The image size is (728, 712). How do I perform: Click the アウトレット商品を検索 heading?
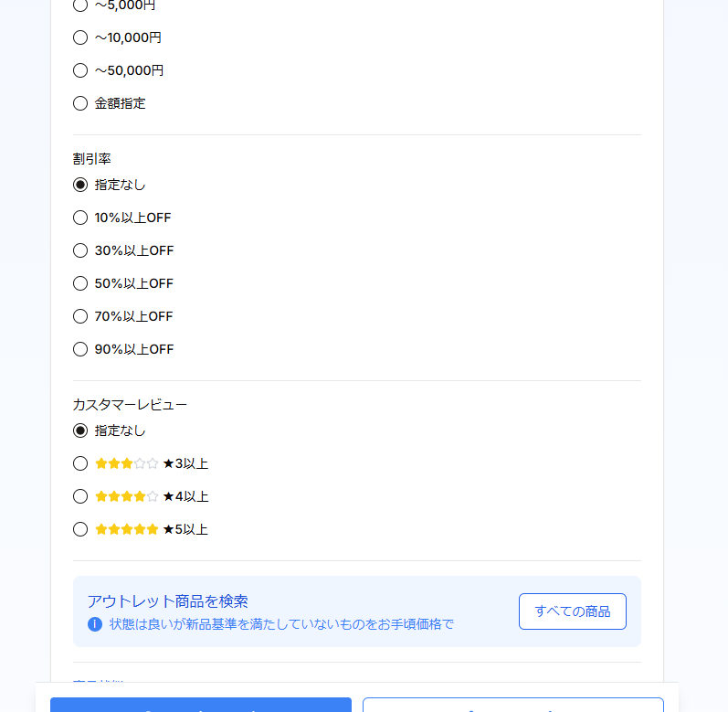(x=168, y=601)
